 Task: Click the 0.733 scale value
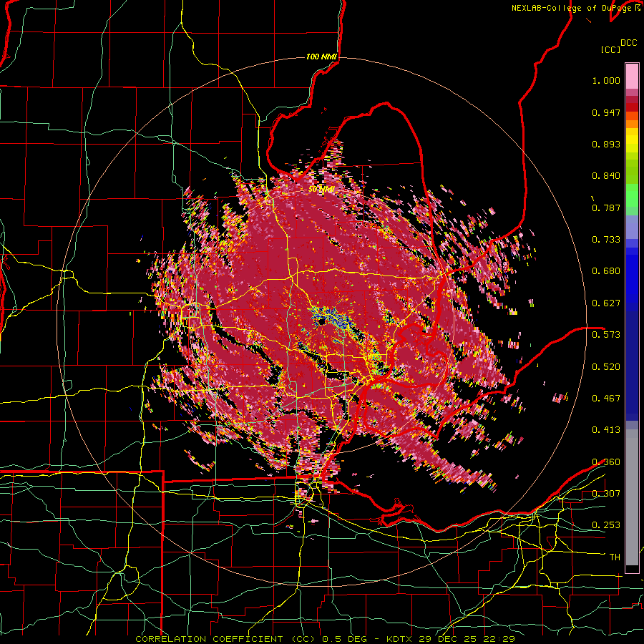606,240
